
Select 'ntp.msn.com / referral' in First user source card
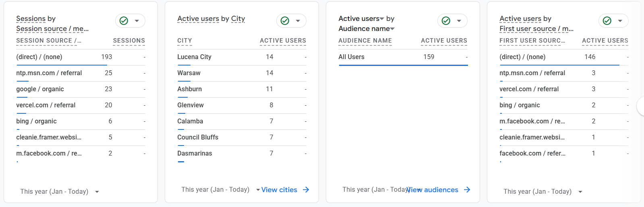(564, 73)
